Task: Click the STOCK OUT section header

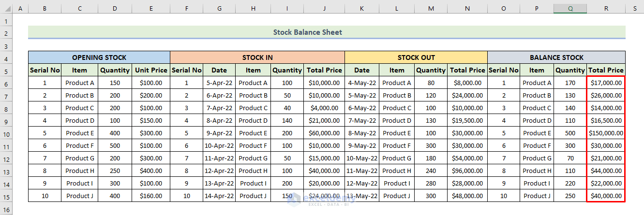Action: click(416, 57)
